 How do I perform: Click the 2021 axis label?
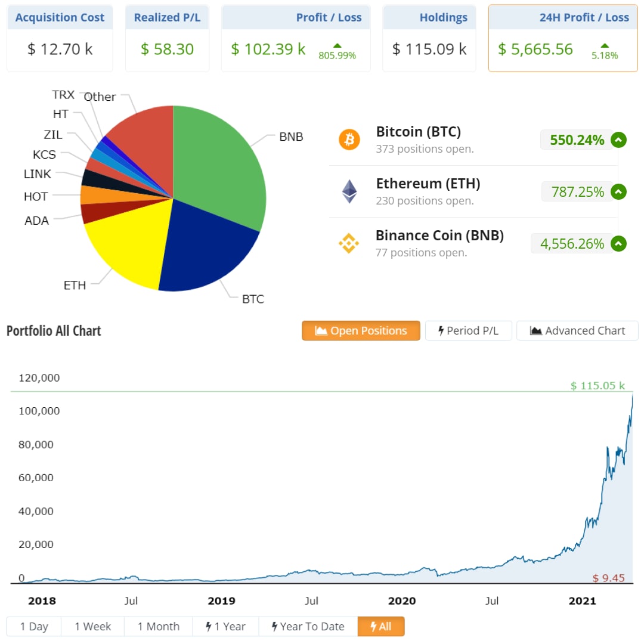[x=582, y=601]
